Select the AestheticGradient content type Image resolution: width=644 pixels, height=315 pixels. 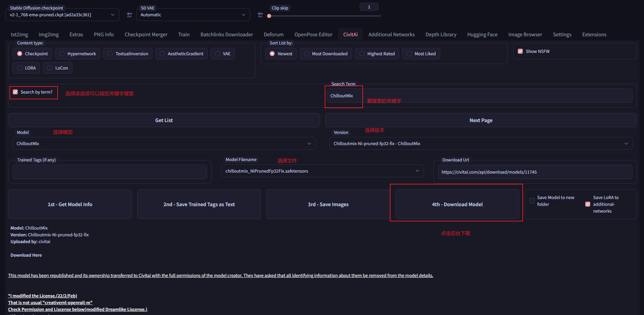click(x=181, y=54)
